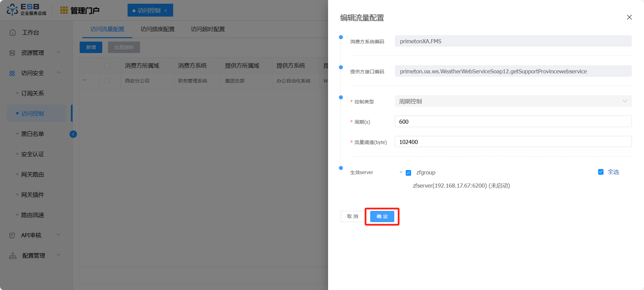Open 工作台 home icon in sidebar
644x290 pixels.
point(13,32)
